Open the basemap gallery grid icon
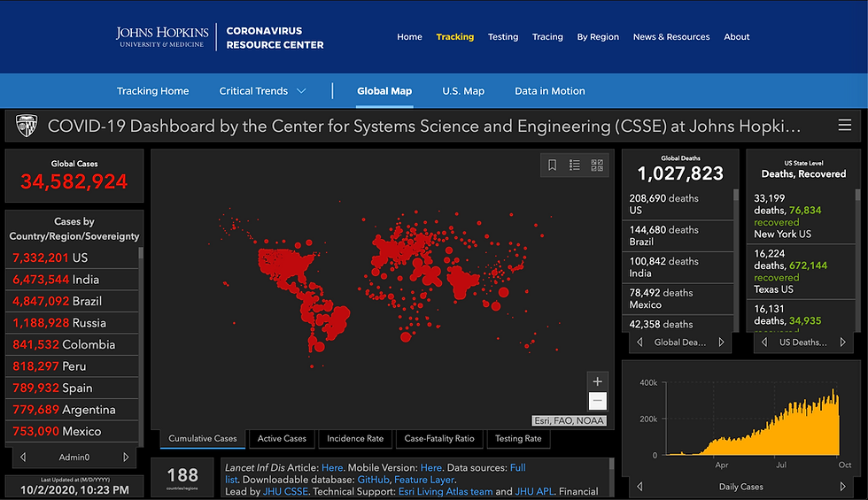Viewport: 868px width, 500px height. (597, 165)
